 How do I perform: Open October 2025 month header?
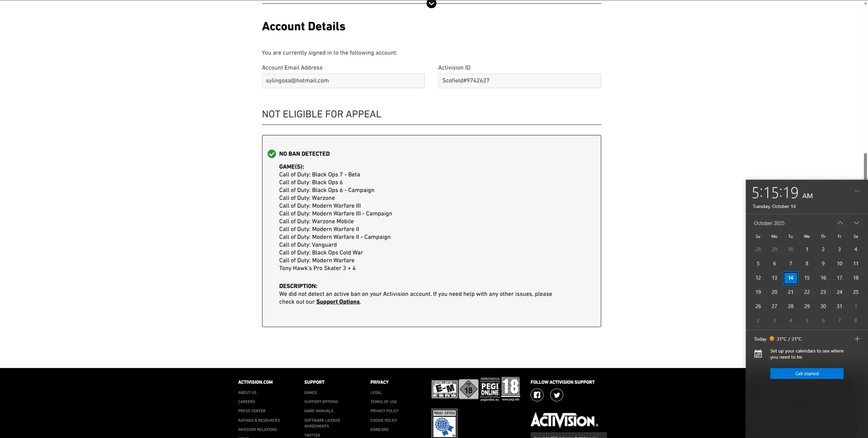click(769, 223)
